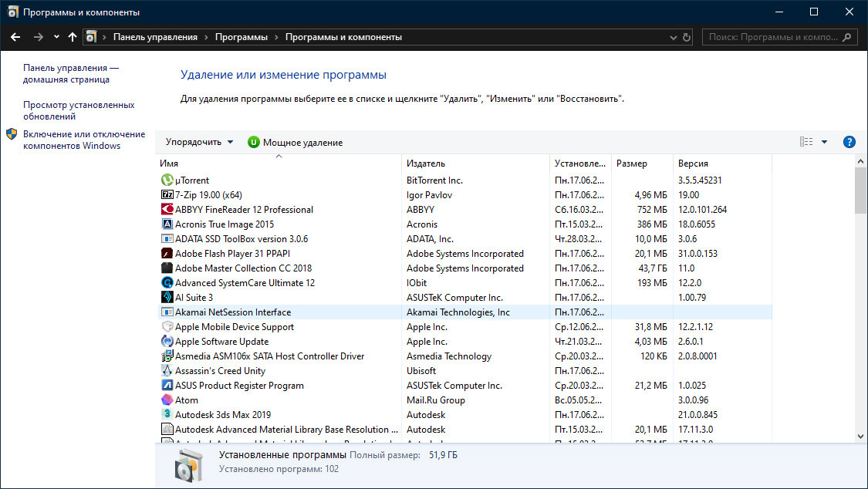The width and height of the screenshot is (868, 489).
Task: Click the Adobe Master Collection CC icon
Action: 167,268
